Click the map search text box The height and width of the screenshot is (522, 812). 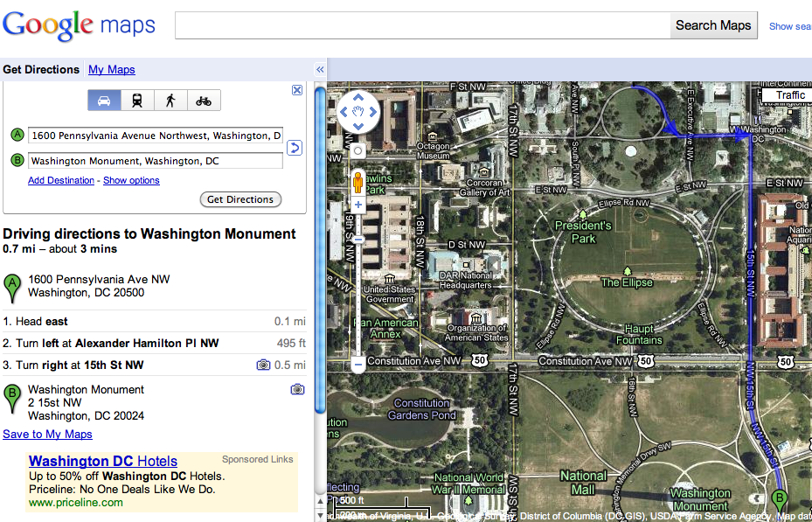(422, 25)
